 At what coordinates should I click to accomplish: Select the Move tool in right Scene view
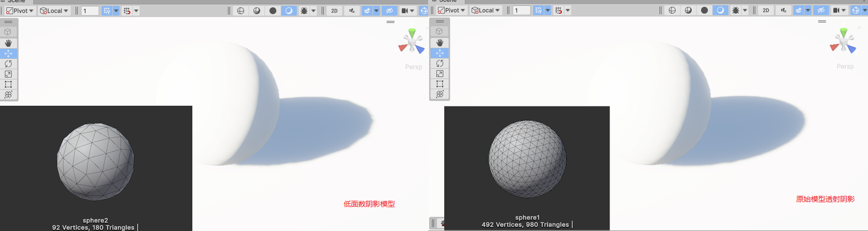(x=439, y=53)
